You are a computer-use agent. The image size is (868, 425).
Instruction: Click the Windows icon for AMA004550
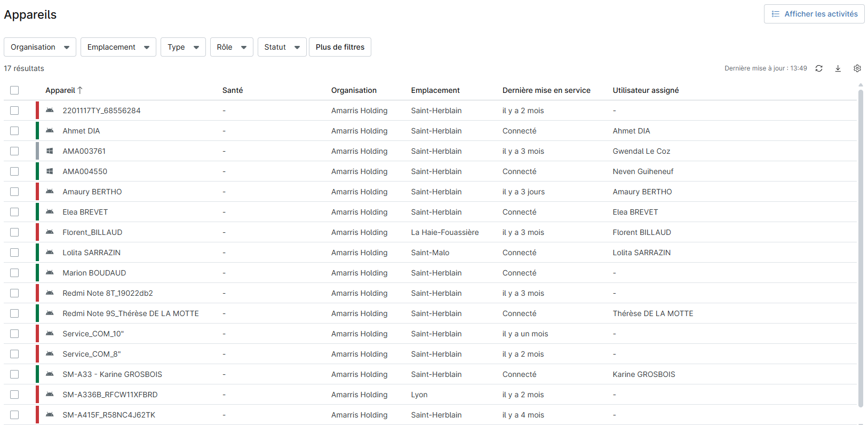click(x=50, y=171)
